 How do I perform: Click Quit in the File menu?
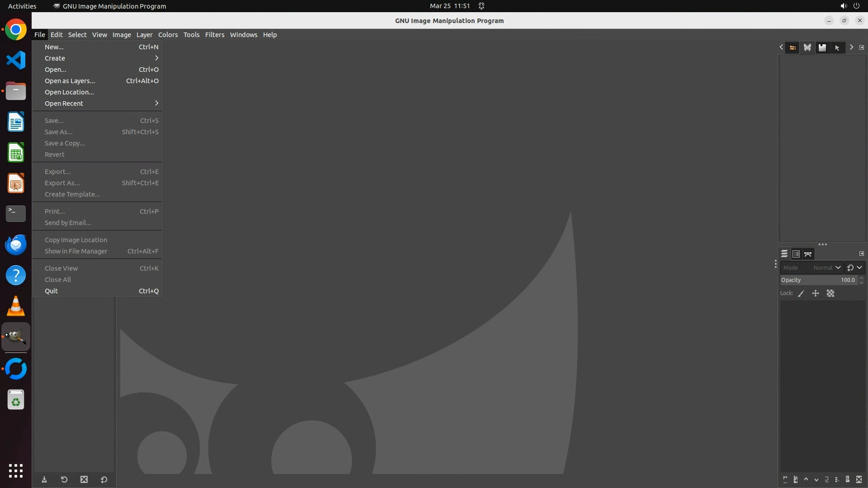point(52,291)
